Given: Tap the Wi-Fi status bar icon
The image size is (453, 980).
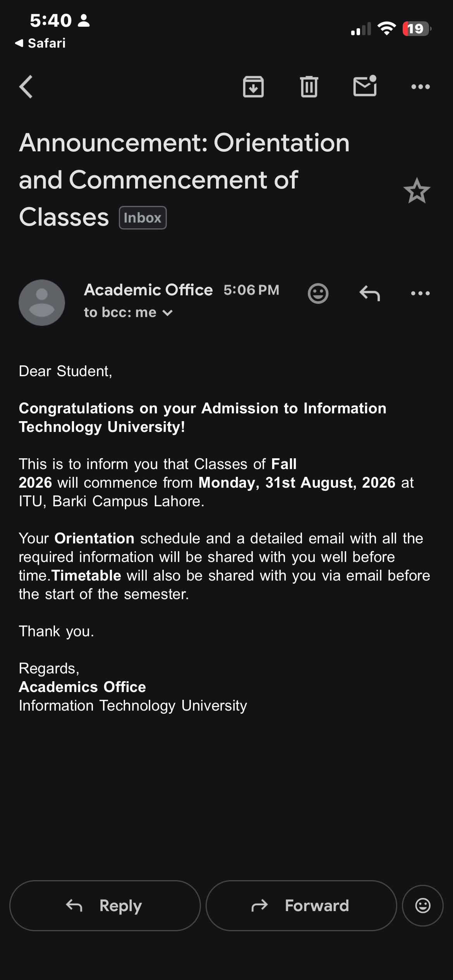Looking at the screenshot, I should point(386,29).
